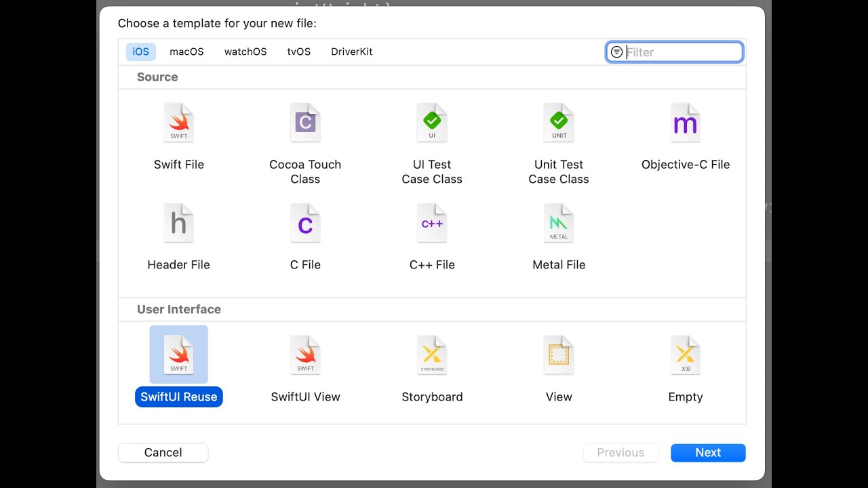Select the Metal File template icon

559,223
